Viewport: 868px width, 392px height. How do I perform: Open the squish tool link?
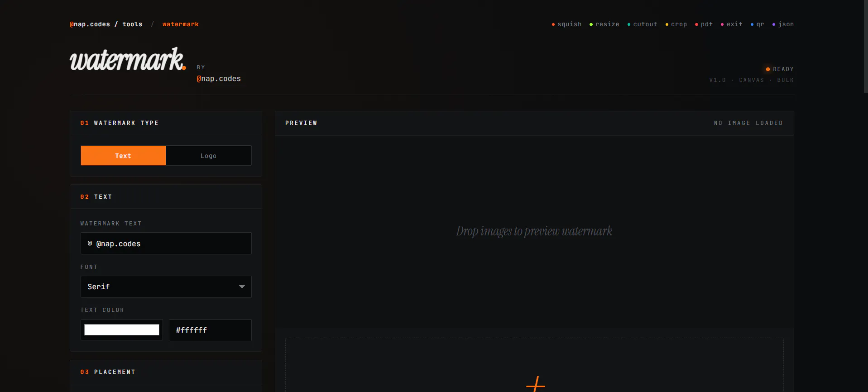(x=566, y=24)
